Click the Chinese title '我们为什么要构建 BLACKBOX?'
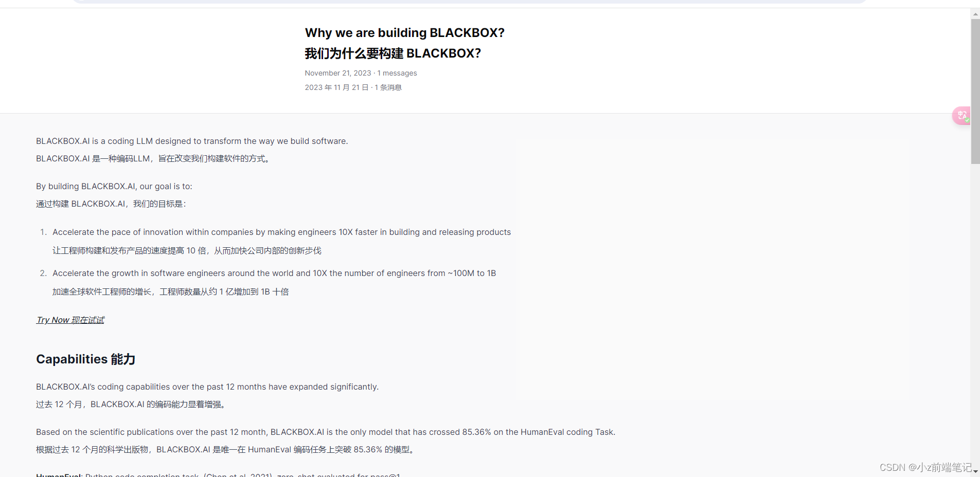The height and width of the screenshot is (477, 980). tap(393, 53)
